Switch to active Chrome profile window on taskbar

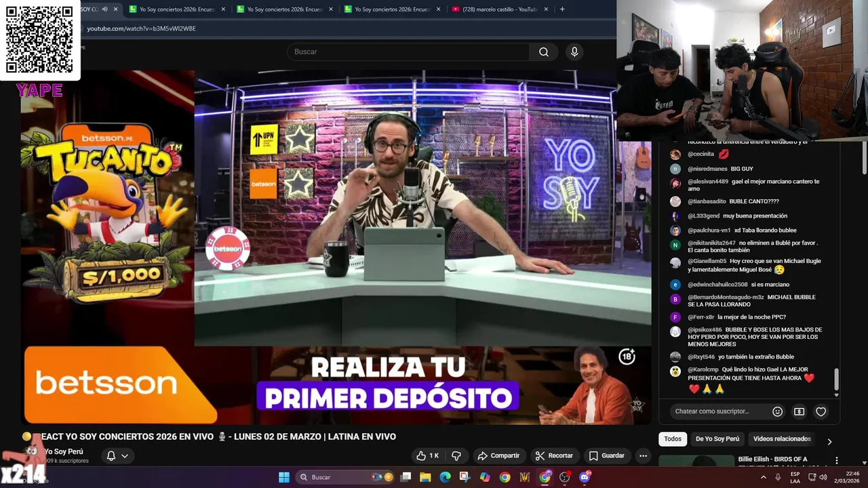point(545,477)
